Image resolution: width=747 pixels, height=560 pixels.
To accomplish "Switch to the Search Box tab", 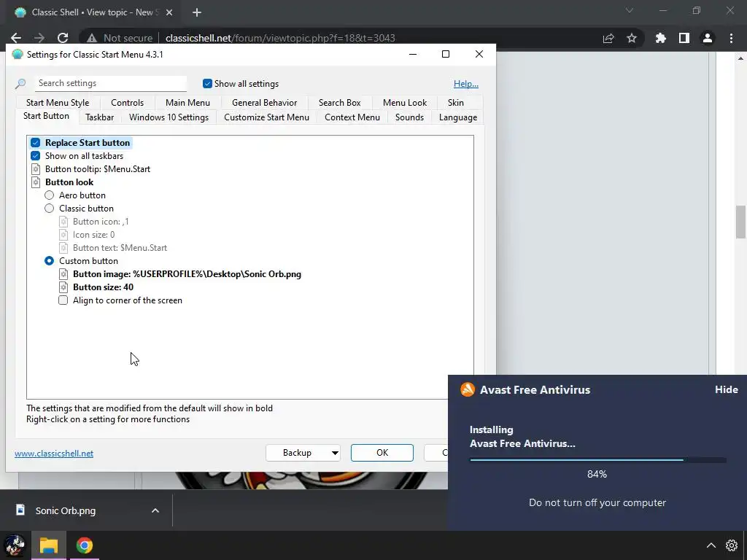I will click(x=340, y=103).
